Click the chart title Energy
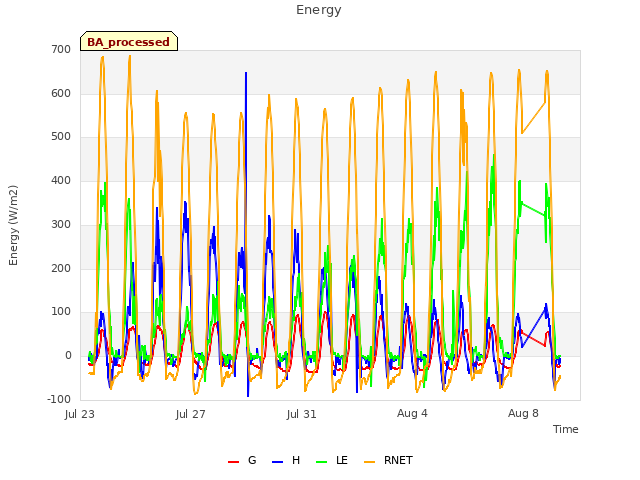 (x=319, y=10)
